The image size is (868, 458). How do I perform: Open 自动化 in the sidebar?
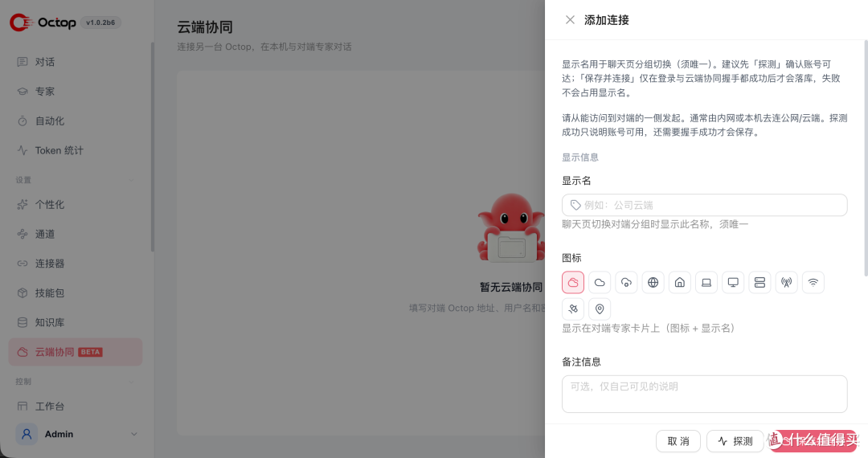point(76,121)
